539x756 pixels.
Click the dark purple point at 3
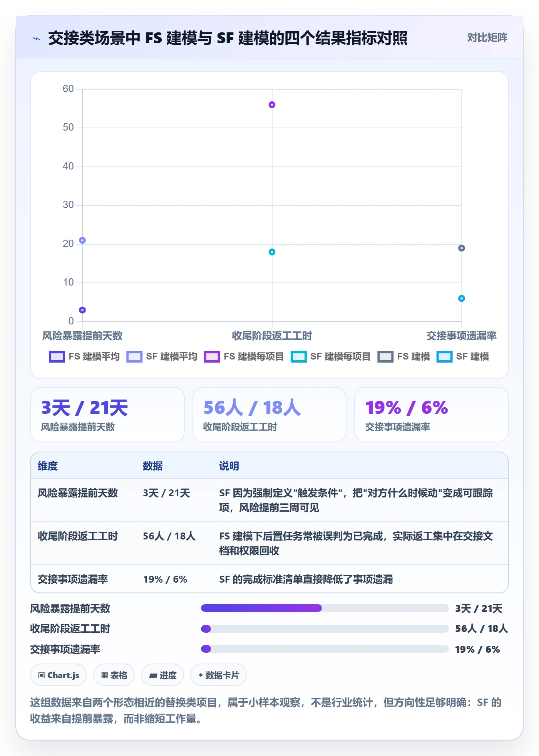(82, 310)
